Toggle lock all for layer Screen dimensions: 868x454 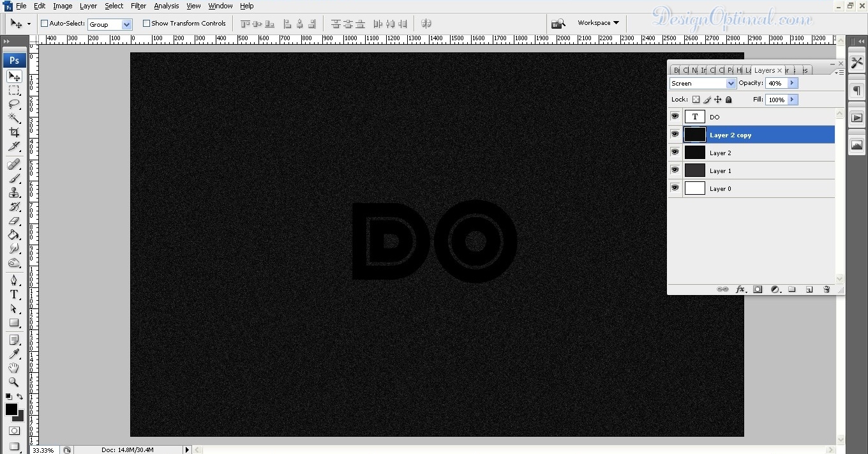pyautogui.click(x=729, y=100)
